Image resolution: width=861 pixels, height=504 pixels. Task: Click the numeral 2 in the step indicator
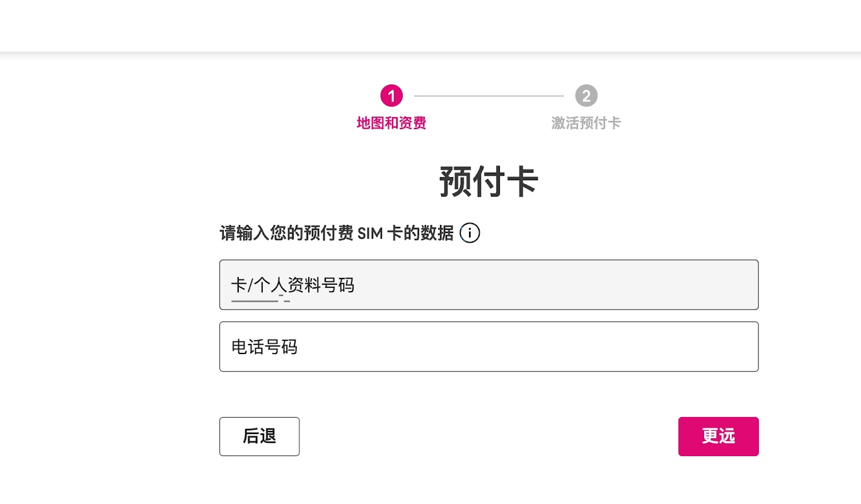586,96
